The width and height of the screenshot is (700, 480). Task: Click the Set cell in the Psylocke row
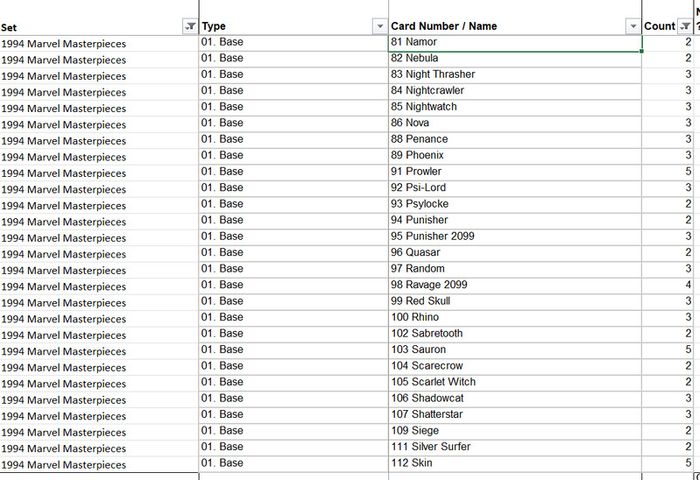(99, 205)
